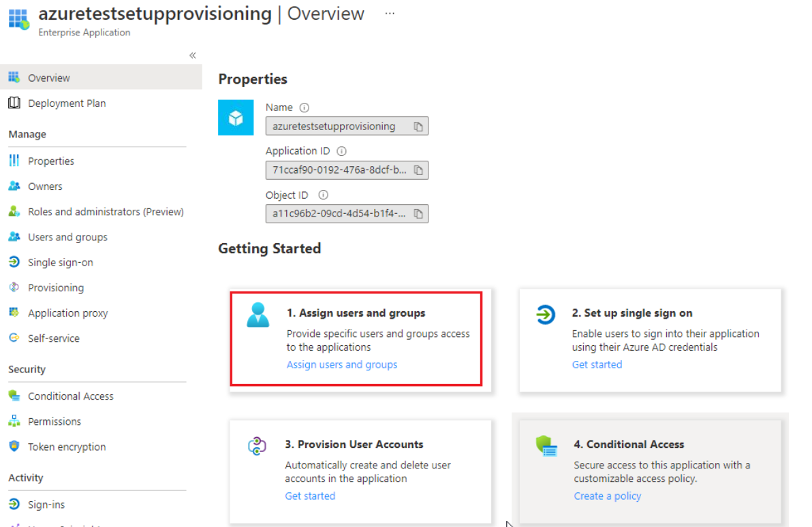The height and width of the screenshot is (527, 812).
Task: Click the Owners people icon
Action: coord(14,186)
